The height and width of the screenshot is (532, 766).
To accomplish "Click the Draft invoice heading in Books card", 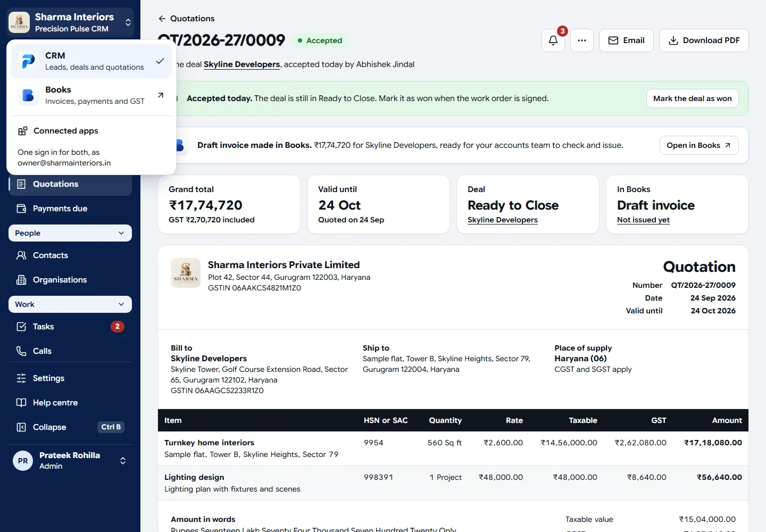I will 656,205.
